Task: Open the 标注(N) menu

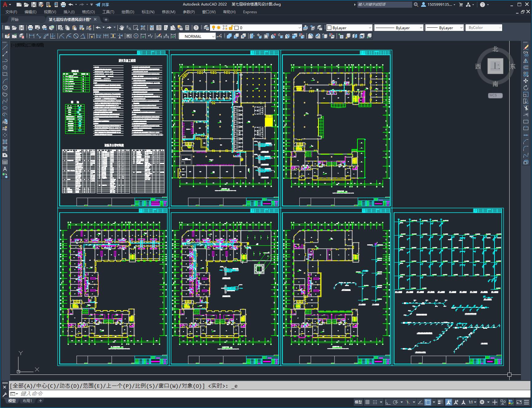Action: [x=148, y=12]
